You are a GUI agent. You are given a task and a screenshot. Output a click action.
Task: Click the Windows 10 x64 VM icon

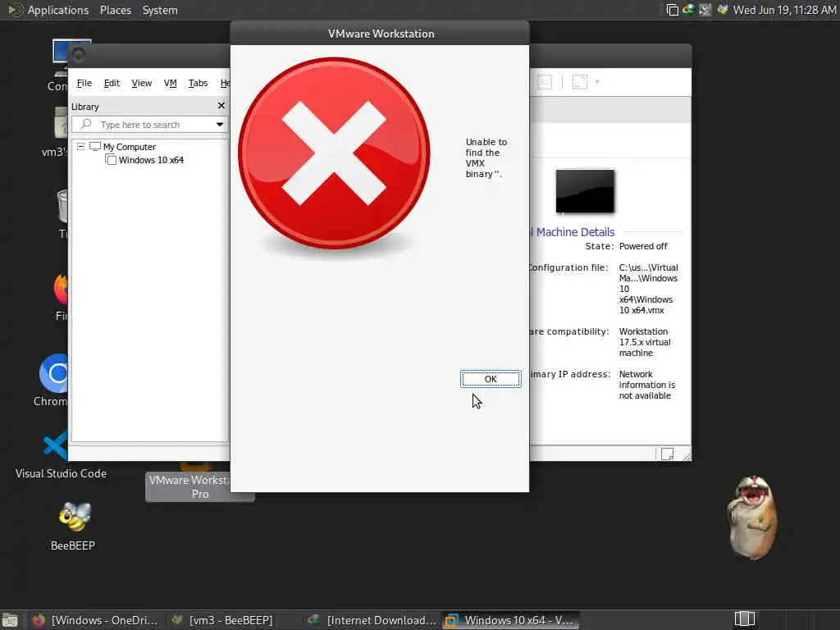tap(111, 159)
